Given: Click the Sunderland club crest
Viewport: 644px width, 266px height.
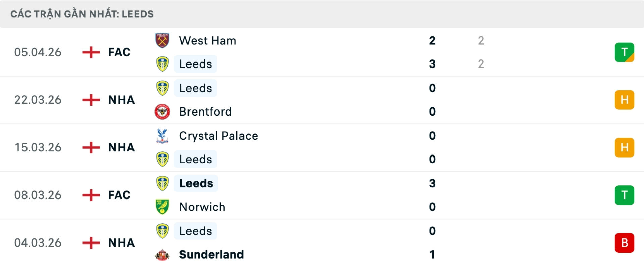Looking at the screenshot, I should (x=162, y=255).
